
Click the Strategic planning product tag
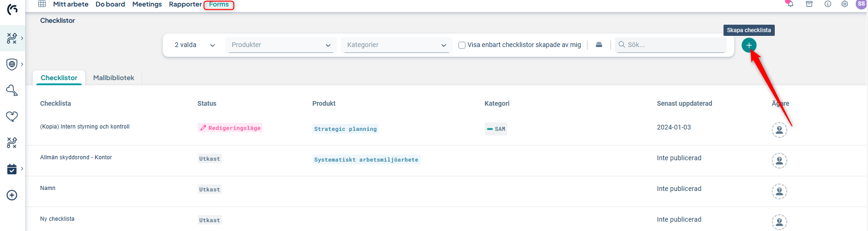pos(345,129)
